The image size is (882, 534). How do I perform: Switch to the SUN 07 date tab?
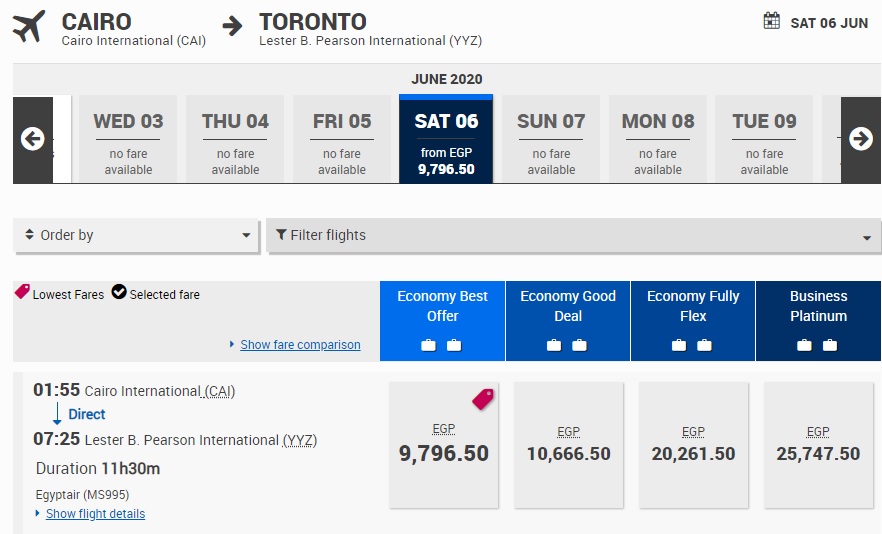pyautogui.click(x=551, y=140)
